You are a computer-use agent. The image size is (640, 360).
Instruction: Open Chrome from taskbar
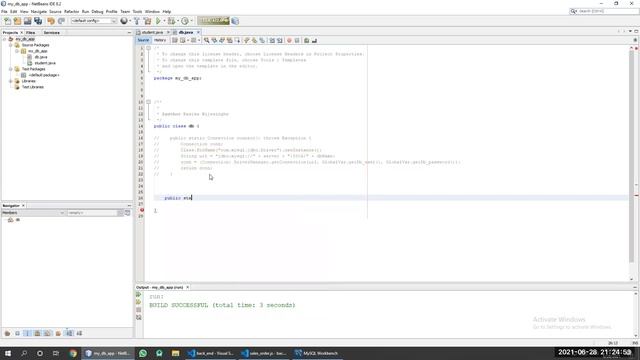pos(73,353)
